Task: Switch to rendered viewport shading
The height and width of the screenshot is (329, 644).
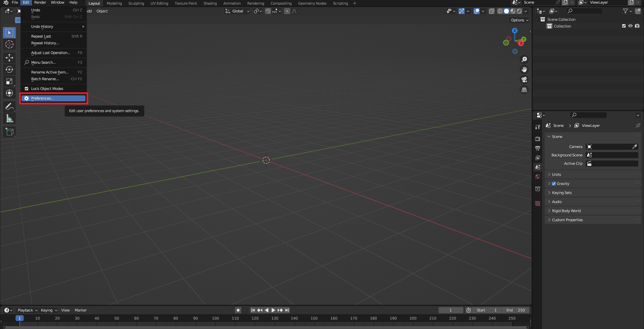Action: tap(519, 11)
